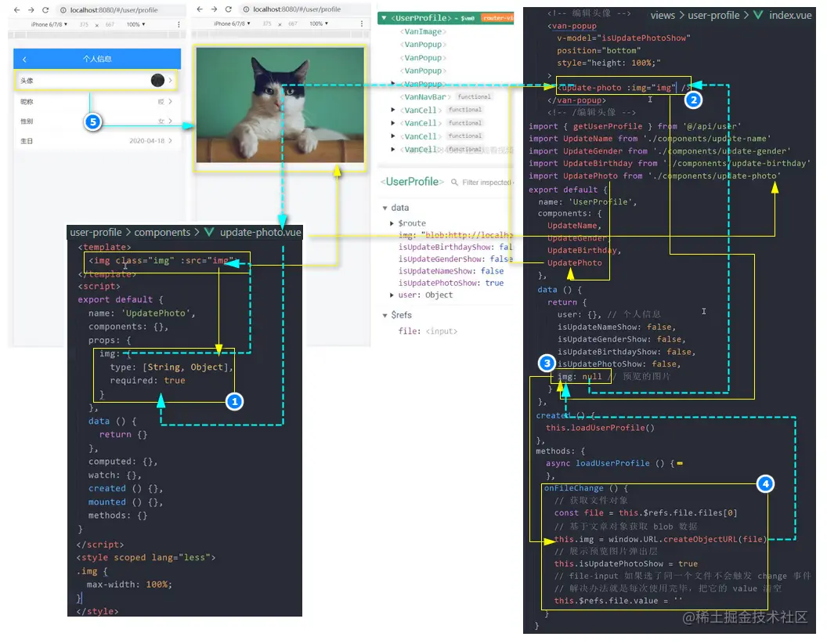The height and width of the screenshot is (644, 827).
Task: Open site info icon in cat-preview browser URL bar
Action: point(247,9)
